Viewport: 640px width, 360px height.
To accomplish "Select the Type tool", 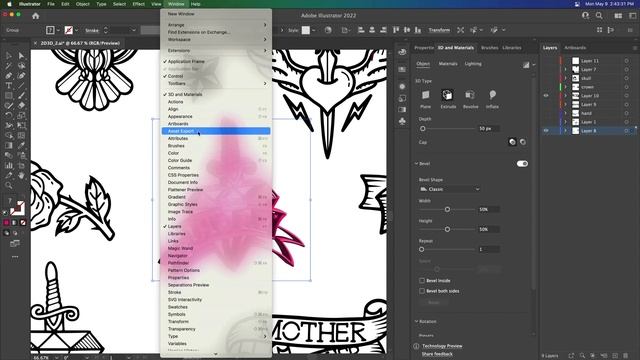I will click(9, 86).
